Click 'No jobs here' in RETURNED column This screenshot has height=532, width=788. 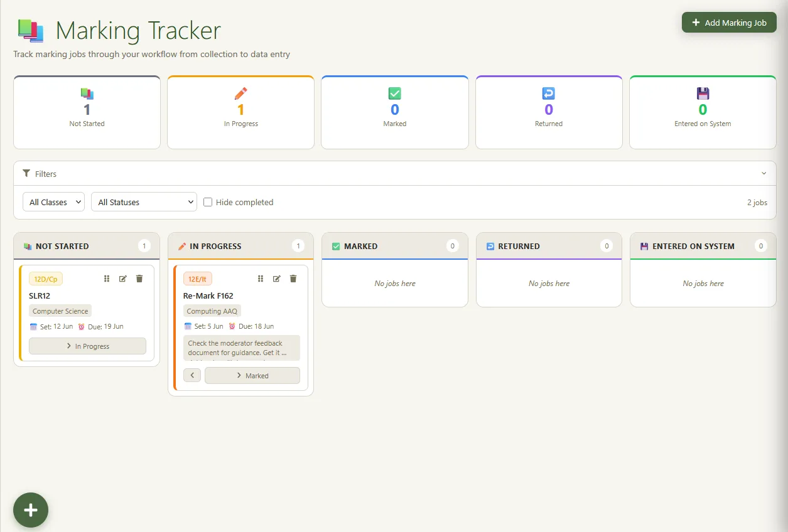(549, 284)
